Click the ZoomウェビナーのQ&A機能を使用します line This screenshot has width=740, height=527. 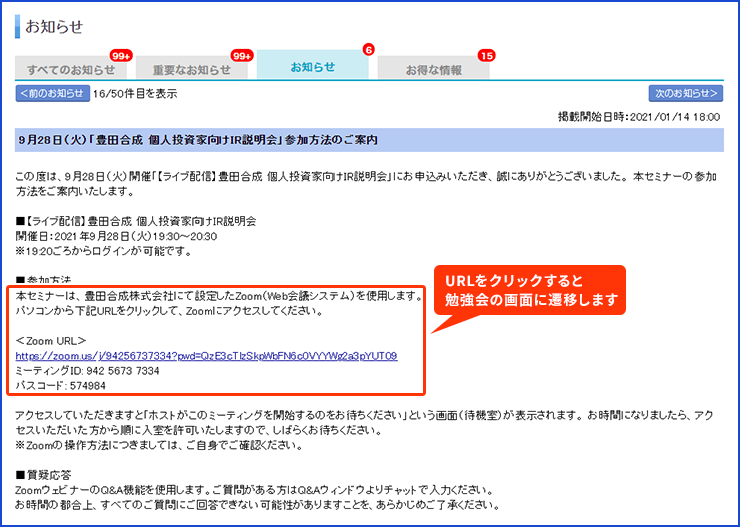point(254,490)
